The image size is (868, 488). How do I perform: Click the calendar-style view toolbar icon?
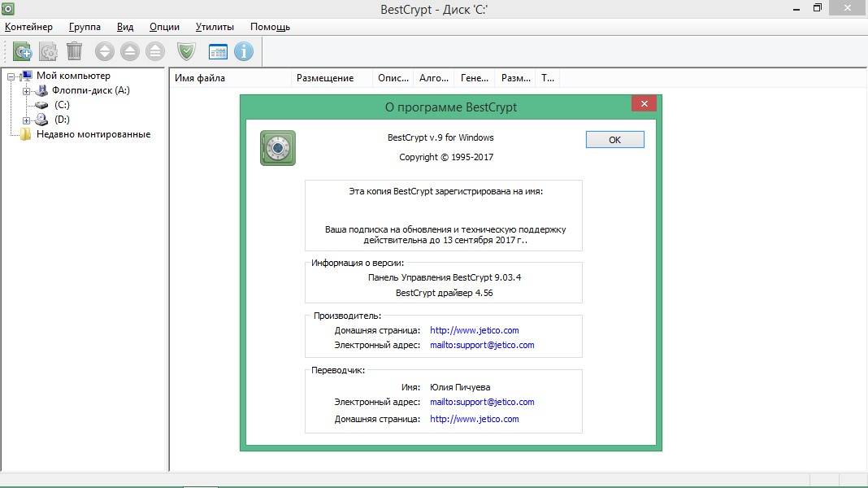(218, 51)
